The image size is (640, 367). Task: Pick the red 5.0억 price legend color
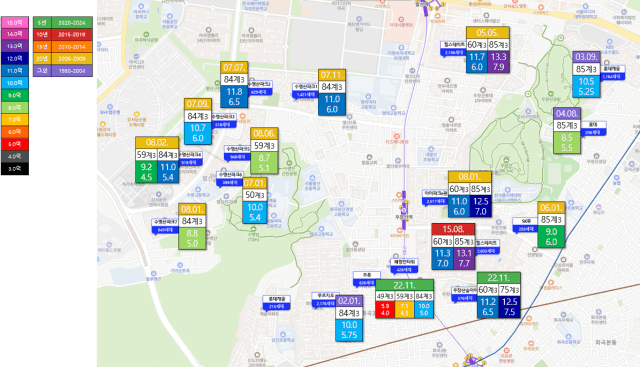click(15, 144)
